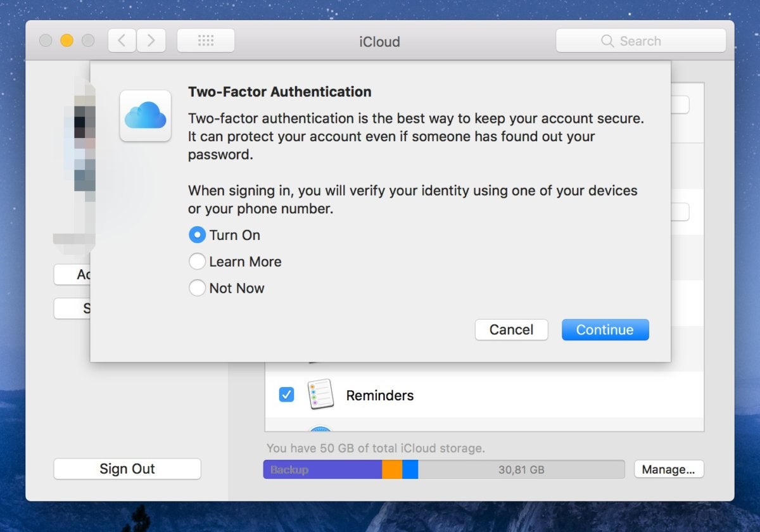Minimize the iCloud window with yellow button
Image resolution: width=760 pixels, height=532 pixels.
[66, 41]
